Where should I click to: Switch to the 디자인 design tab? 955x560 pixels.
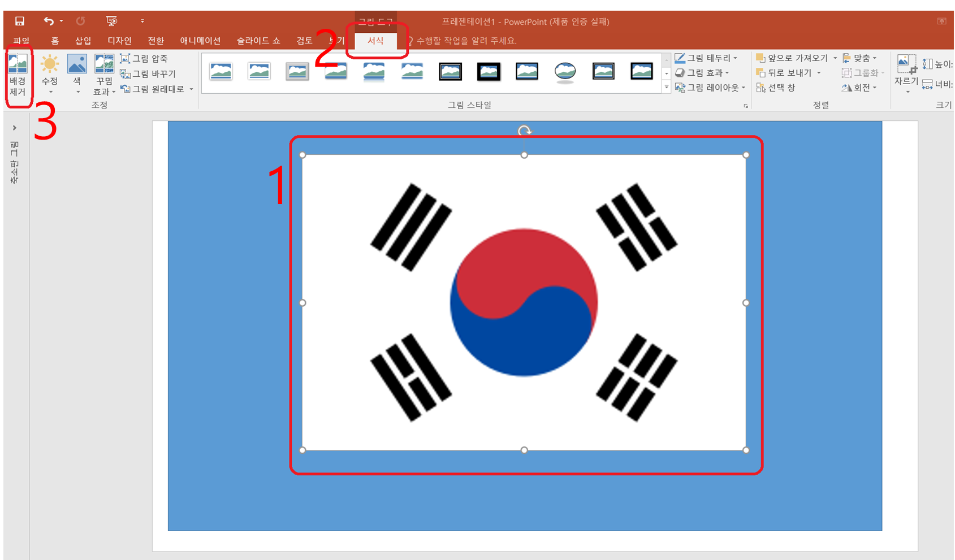[x=119, y=41]
